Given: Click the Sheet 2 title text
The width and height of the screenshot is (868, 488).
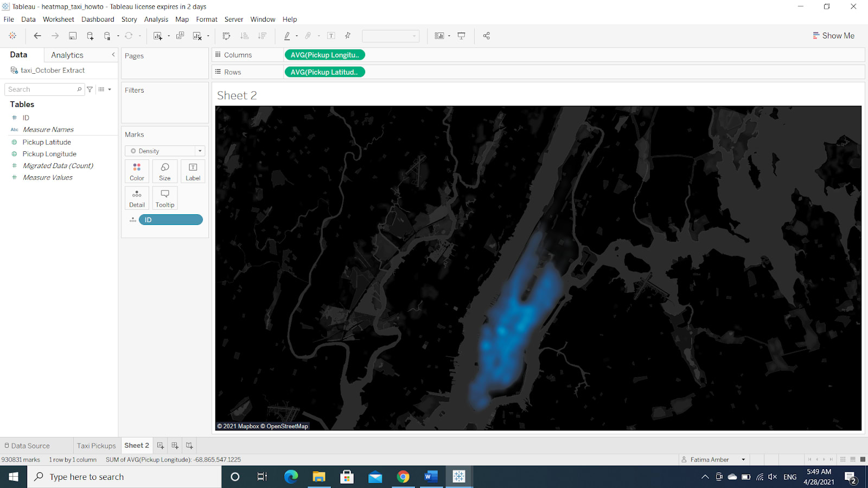Looking at the screenshot, I should tap(237, 95).
